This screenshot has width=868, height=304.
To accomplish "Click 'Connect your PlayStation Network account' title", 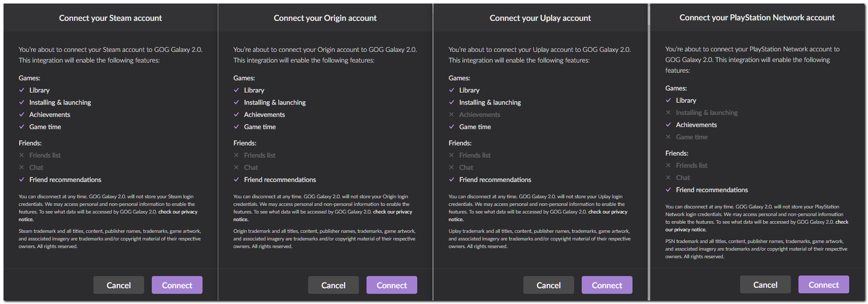I will [x=757, y=18].
